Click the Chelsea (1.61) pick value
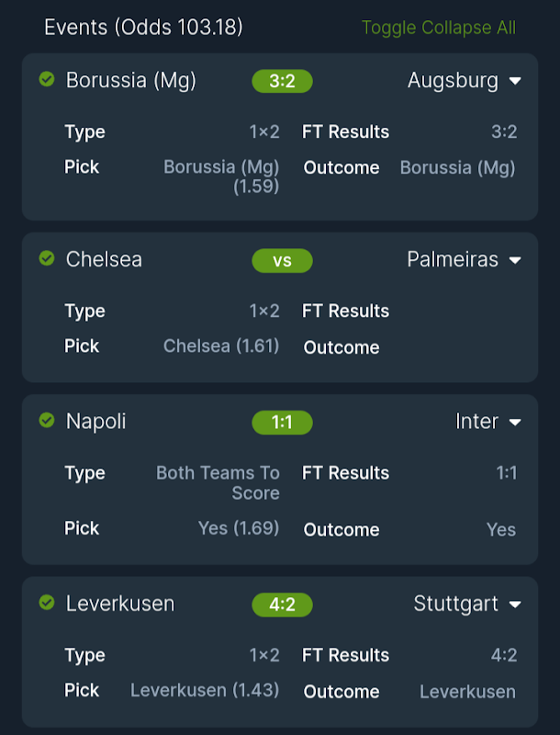 (221, 346)
